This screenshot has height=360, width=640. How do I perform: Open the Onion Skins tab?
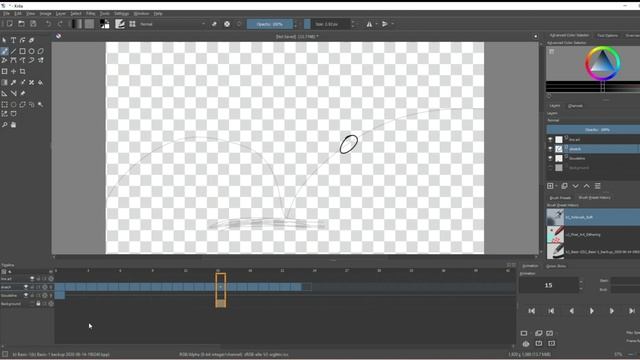pyautogui.click(x=556, y=266)
